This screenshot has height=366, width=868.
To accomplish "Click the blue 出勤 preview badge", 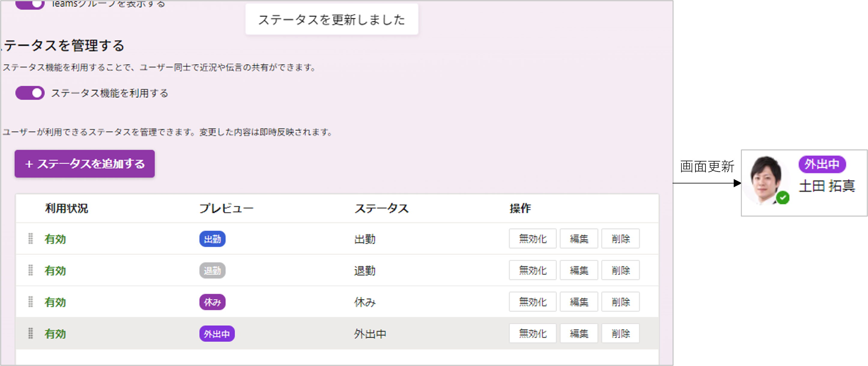I will point(212,239).
